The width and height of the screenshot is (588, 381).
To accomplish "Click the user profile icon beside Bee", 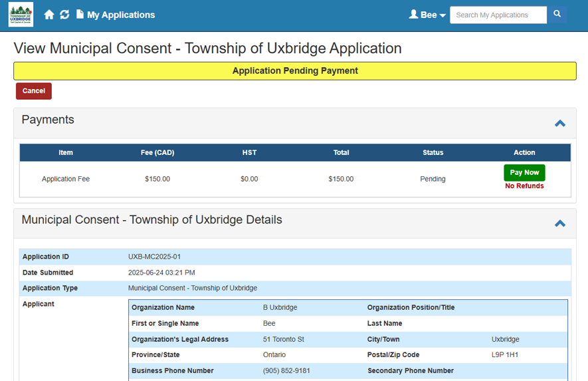I will click(413, 15).
